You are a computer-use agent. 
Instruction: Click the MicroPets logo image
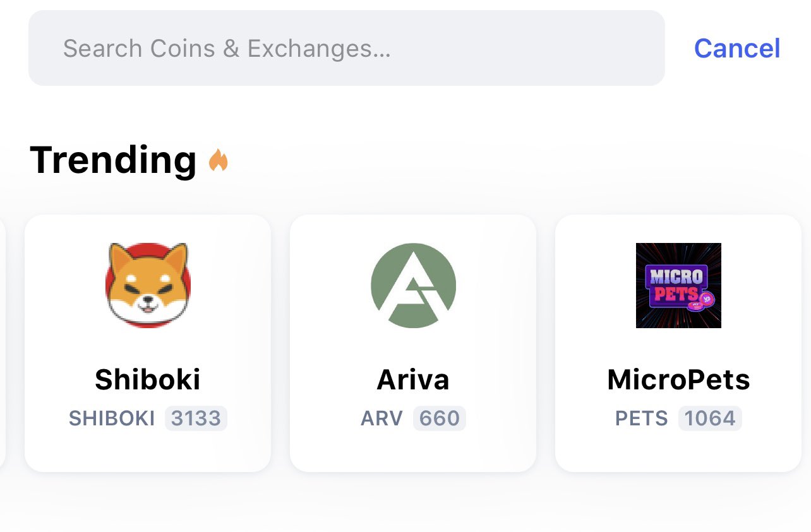(x=678, y=285)
